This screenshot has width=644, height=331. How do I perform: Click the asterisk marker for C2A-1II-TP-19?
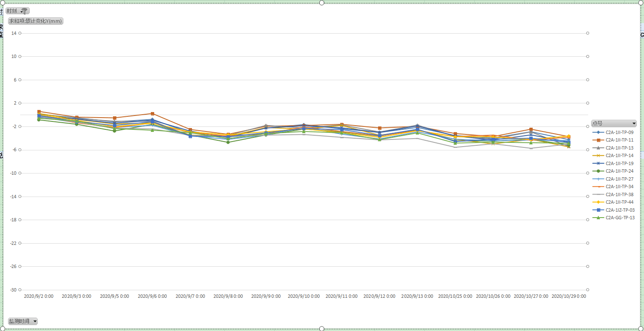[x=598, y=163]
